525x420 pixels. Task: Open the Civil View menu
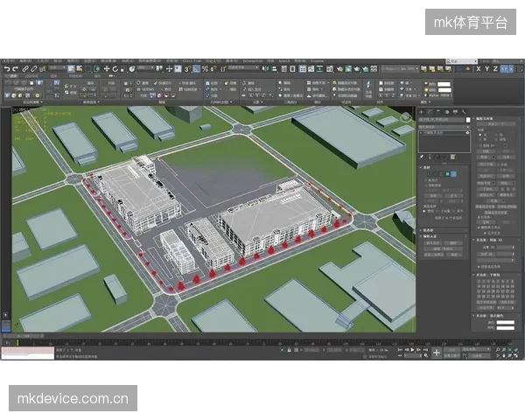[192, 61]
